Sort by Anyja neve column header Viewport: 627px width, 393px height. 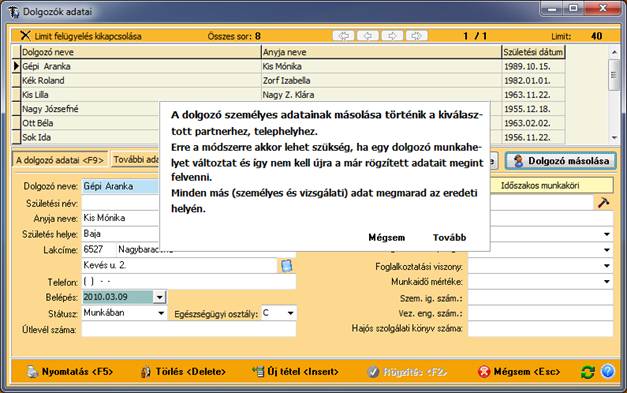pyautogui.click(x=381, y=52)
